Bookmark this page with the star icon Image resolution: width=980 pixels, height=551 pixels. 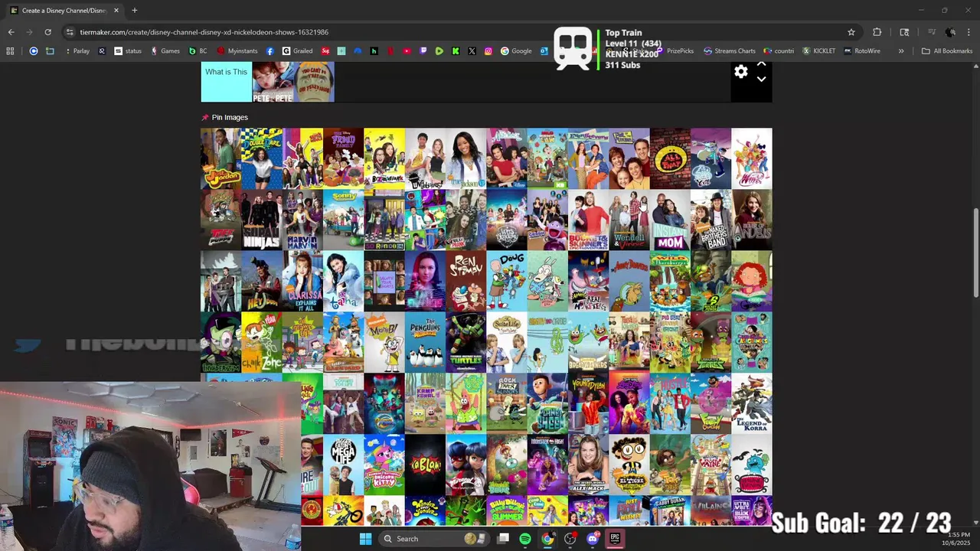[x=851, y=32]
